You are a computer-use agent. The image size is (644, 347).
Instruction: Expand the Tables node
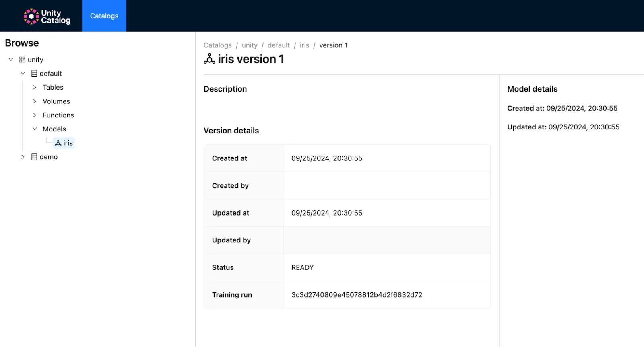click(x=35, y=87)
